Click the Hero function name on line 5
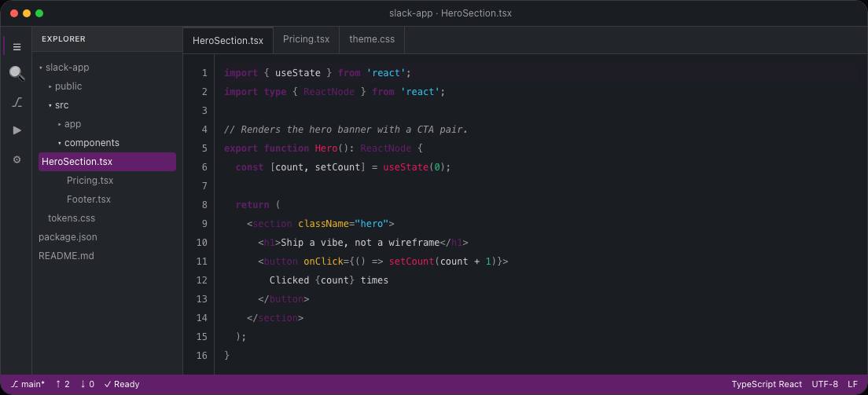This screenshot has height=395, width=868. [x=326, y=148]
